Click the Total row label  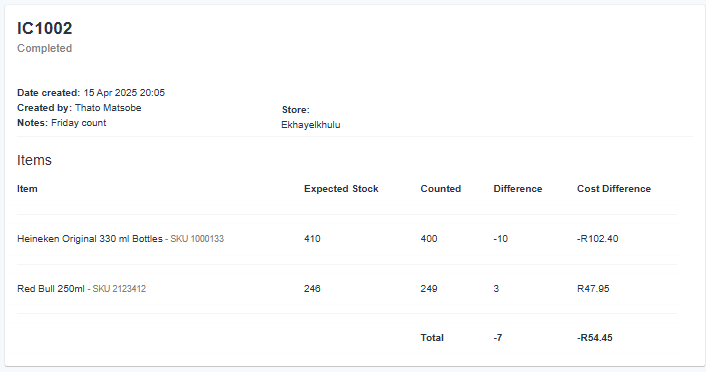[x=432, y=338]
